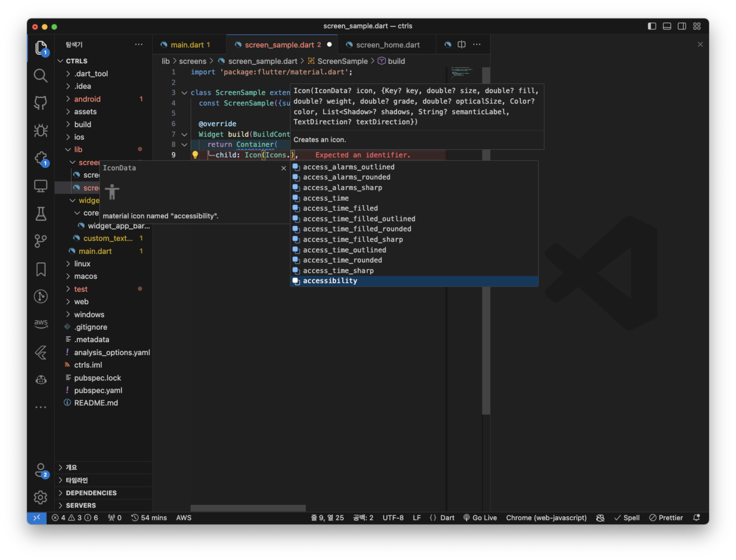Click Go Live in status bar
This screenshot has width=736, height=560.
click(480, 518)
